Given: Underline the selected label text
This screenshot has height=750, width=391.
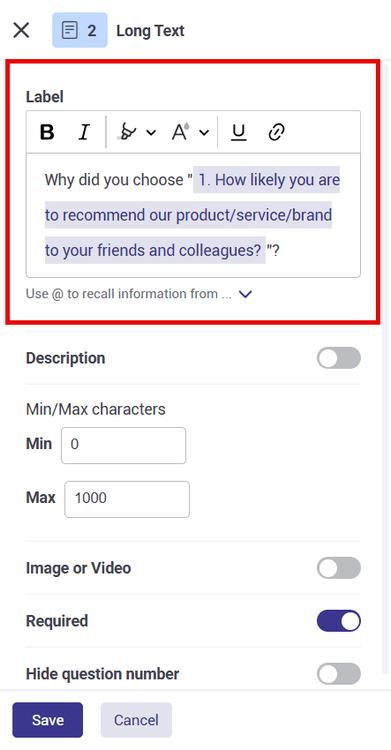Looking at the screenshot, I should 238,132.
